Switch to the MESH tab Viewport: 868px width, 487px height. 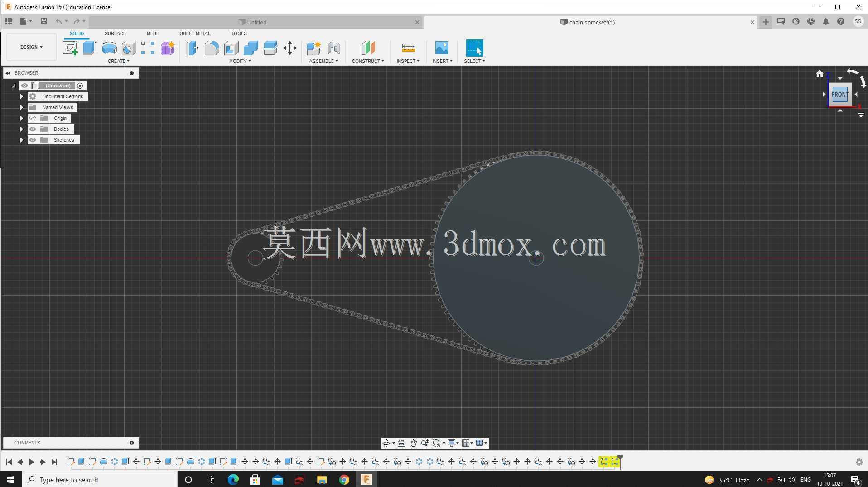coord(153,33)
